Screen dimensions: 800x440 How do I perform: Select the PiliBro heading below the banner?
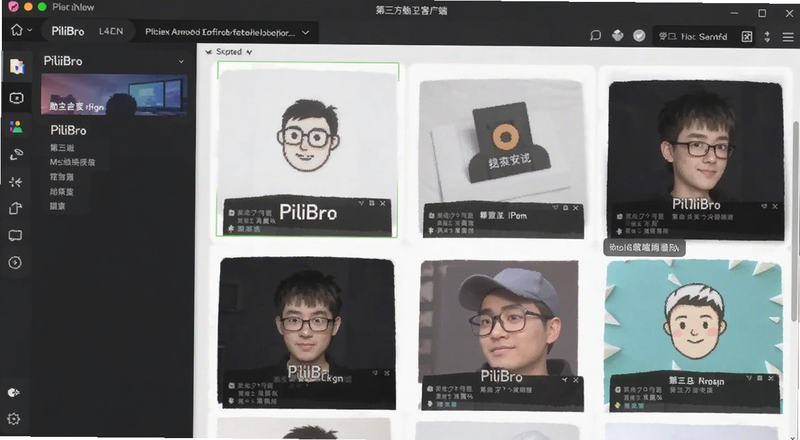68,131
